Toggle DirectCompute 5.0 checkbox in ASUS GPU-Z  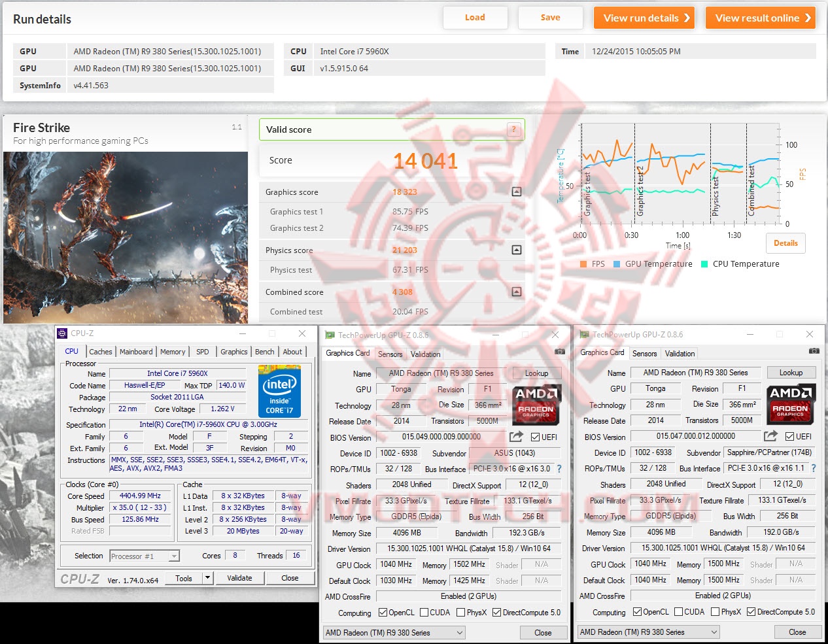tap(497, 613)
